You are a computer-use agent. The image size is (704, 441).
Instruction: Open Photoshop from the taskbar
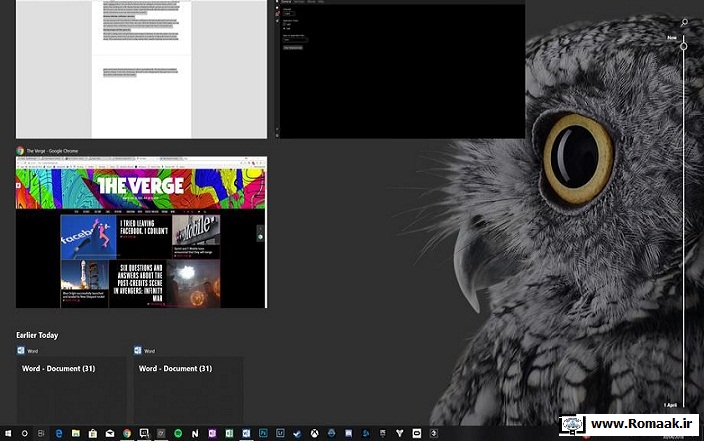[263, 433]
